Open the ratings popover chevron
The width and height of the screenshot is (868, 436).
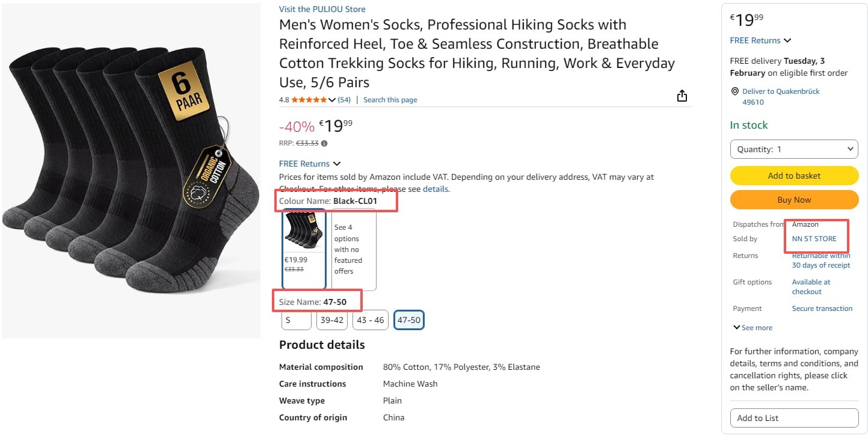[x=332, y=100]
